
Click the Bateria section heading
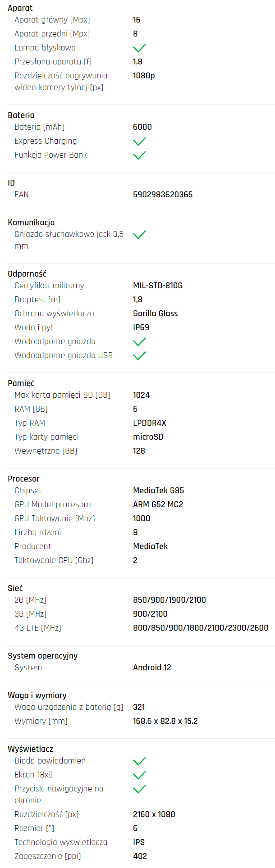pyautogui.click(x=21, y=115)
